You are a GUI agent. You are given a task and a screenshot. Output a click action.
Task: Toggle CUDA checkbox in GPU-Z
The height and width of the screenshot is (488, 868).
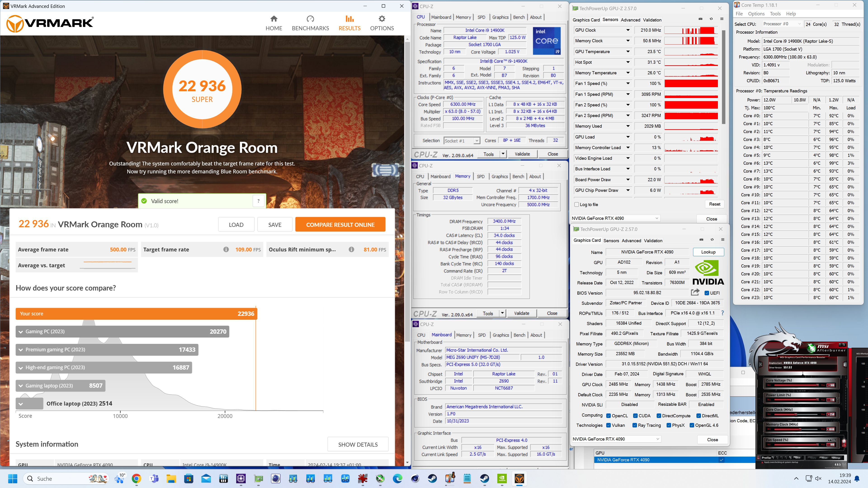coord(635,416)
